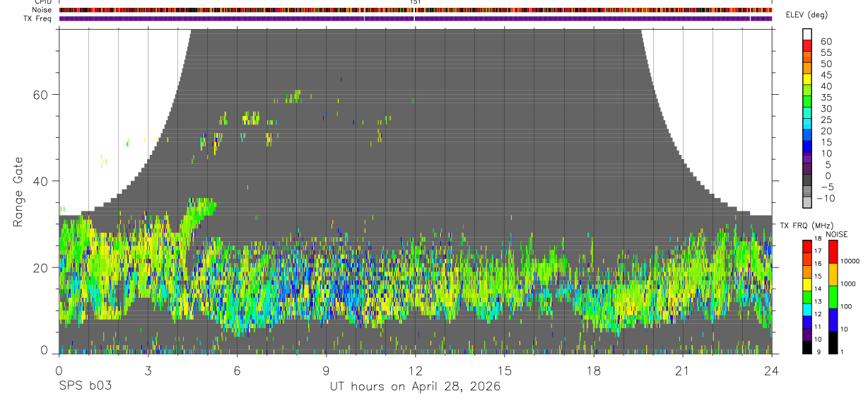Image resolution: width=868 pixels, height=401 pixels.
Task: Click the Noise row label above the plot
Action: 43,10
